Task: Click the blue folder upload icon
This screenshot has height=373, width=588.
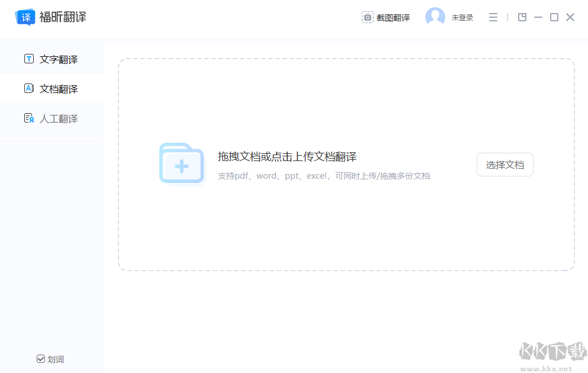Action: 181,163
